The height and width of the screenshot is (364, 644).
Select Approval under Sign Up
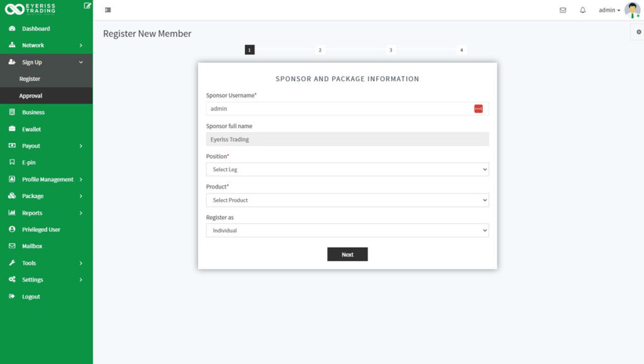31,96
